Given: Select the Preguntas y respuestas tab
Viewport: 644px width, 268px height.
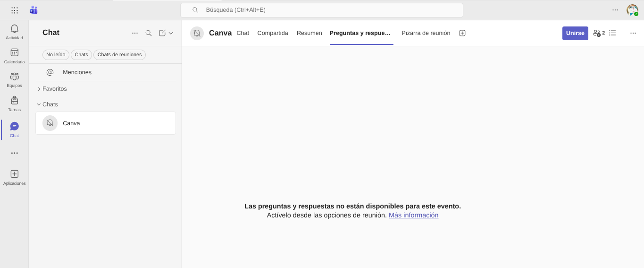Looking at the screenshot, I should (x=361, y=33).
